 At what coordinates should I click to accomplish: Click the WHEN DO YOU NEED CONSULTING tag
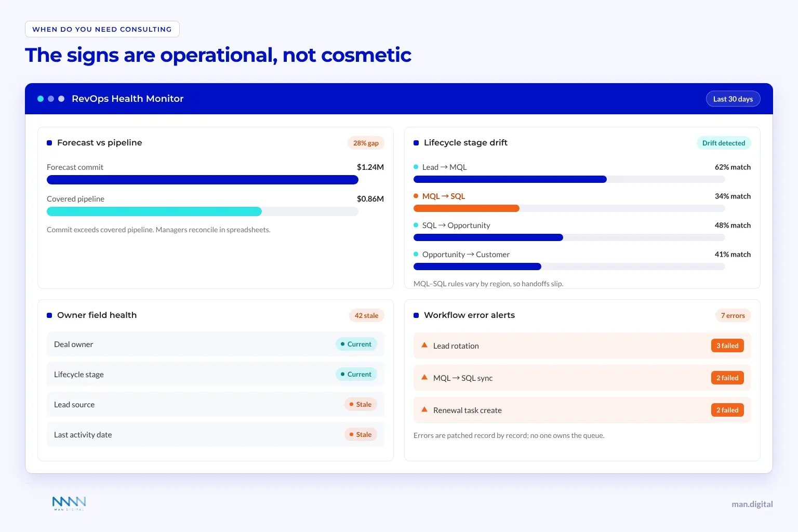[x=102, y=29]
